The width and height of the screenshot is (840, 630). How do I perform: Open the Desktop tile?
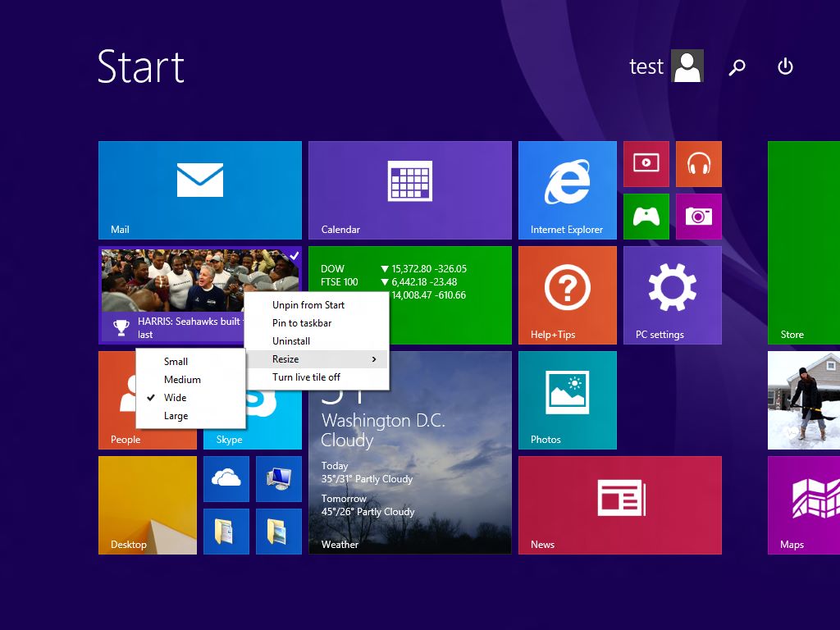pyautogui.click(x=148, y=505)
